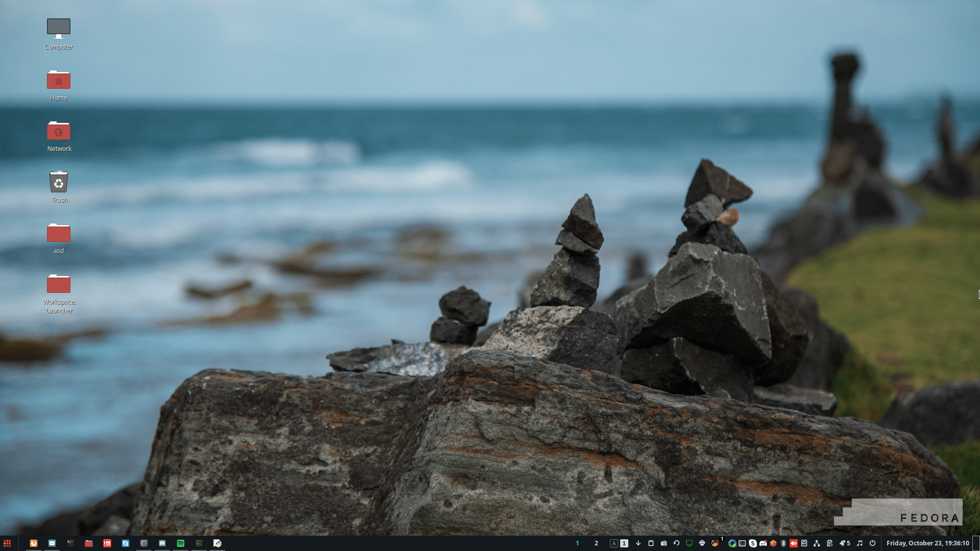
Task: Open Skype from the taskbar
Action: click(x=126, y=543)
